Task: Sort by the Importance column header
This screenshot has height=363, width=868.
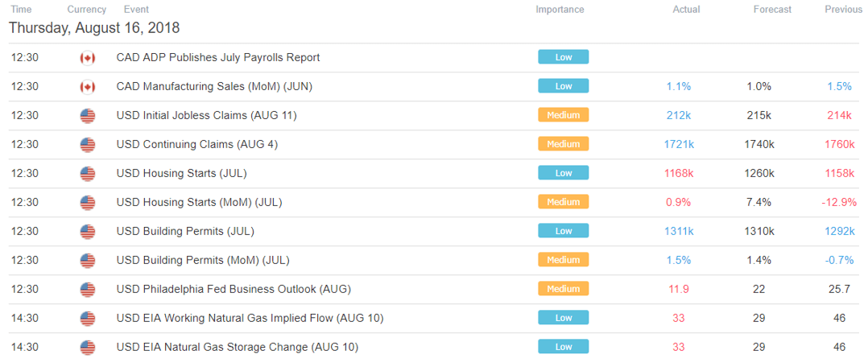Action: (560, 10)
